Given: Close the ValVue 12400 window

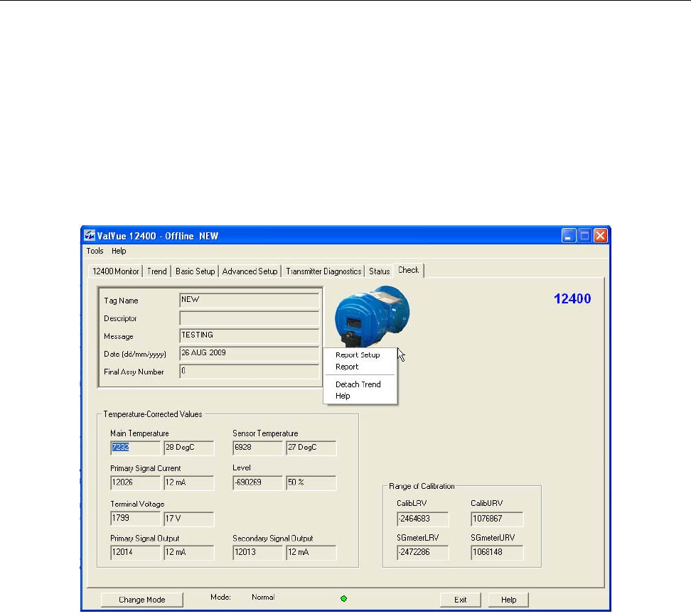Looking at the screenshot, I should coord(600,236).
